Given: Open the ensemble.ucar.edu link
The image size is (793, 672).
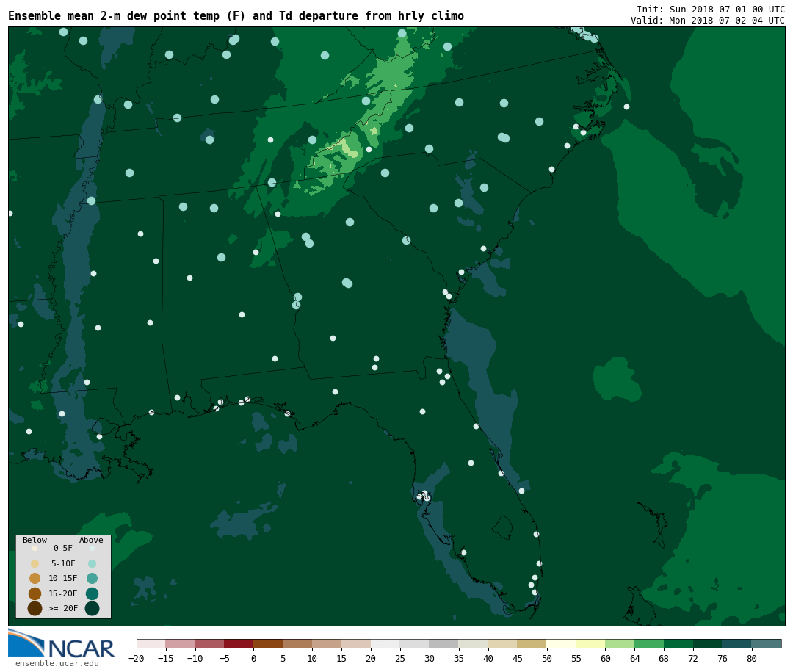Looking at the screenshot, I should click(x=57, y=664).
